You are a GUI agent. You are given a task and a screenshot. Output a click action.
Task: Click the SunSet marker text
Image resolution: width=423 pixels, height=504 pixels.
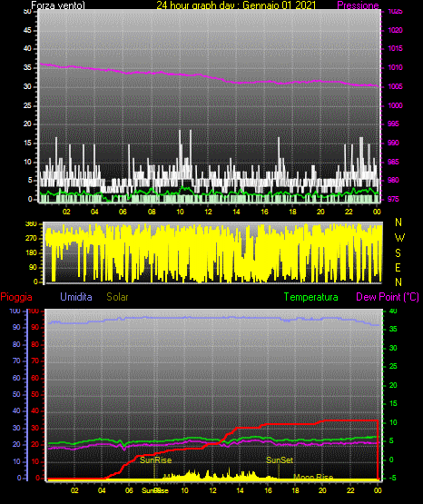(x=280, y=460)
